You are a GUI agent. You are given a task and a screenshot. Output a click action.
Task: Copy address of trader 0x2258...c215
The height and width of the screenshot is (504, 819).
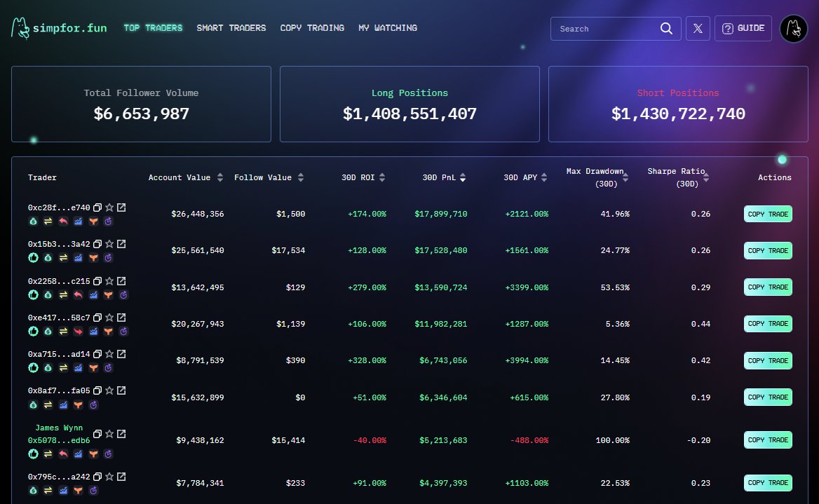click(x=97, y=281)
